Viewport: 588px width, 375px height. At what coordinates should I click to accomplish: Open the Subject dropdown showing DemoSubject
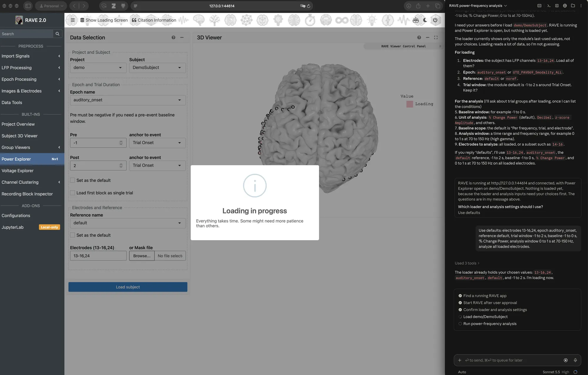point(157,68)
